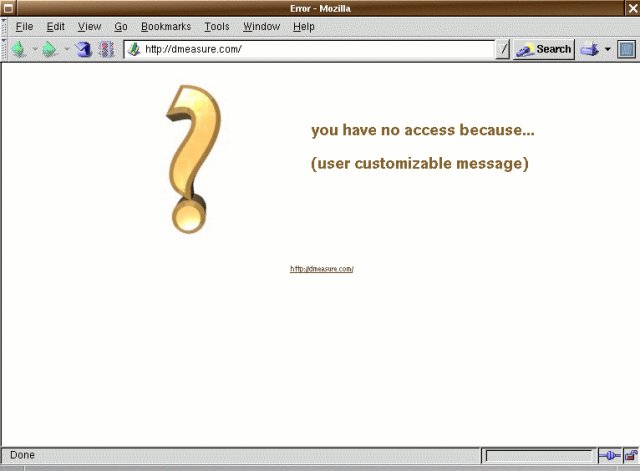Open the address bar history dropdown
This screenshot has height=471, width=640.
(x=503, y=49)
